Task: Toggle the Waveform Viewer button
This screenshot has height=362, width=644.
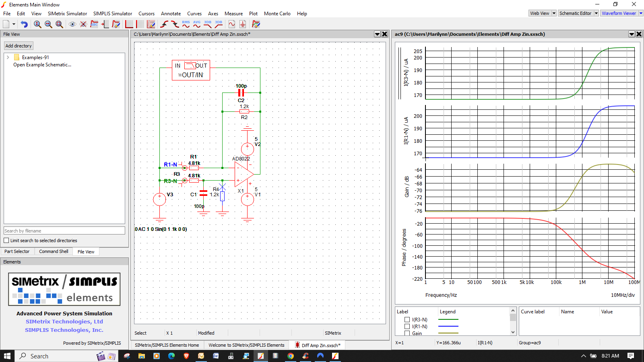Action: 619,13
